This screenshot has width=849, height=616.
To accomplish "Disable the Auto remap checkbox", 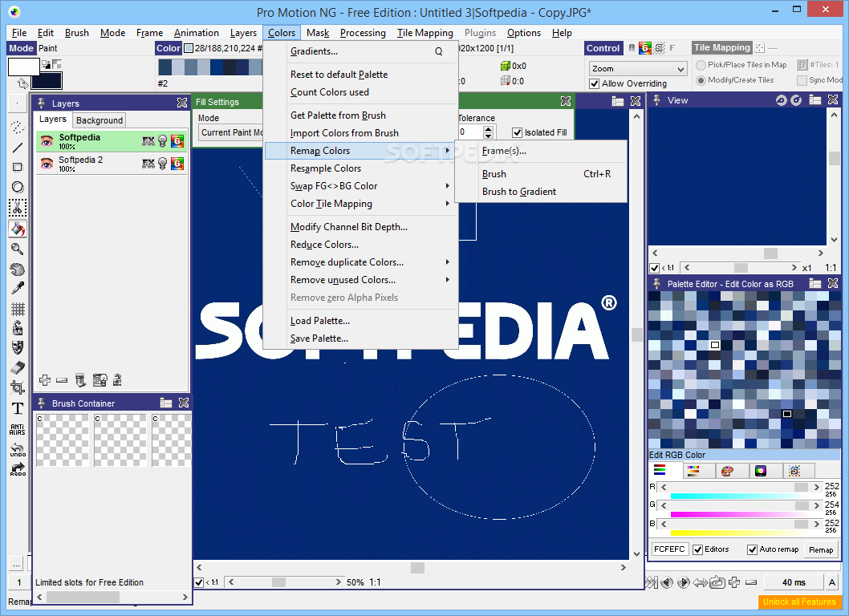I will [752, 549].
